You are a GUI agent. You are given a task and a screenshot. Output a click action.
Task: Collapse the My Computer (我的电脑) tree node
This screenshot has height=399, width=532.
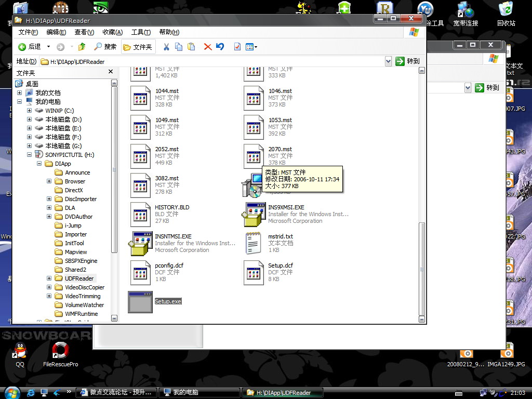[19, 101]
